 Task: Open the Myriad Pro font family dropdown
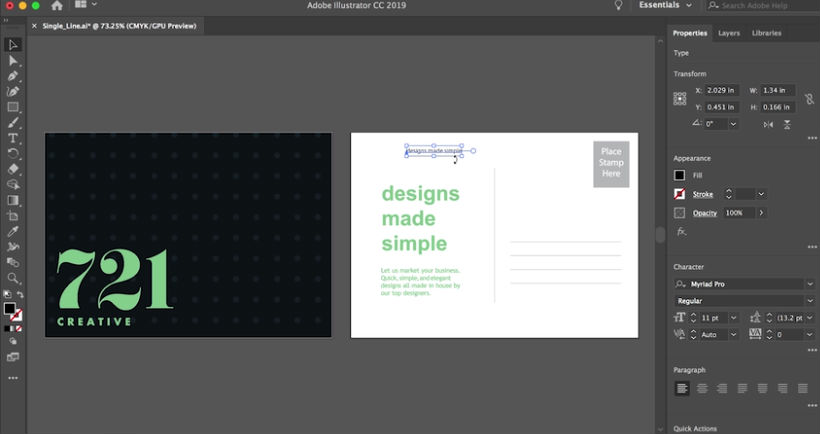pyautogui.click(x=810, y=284)
